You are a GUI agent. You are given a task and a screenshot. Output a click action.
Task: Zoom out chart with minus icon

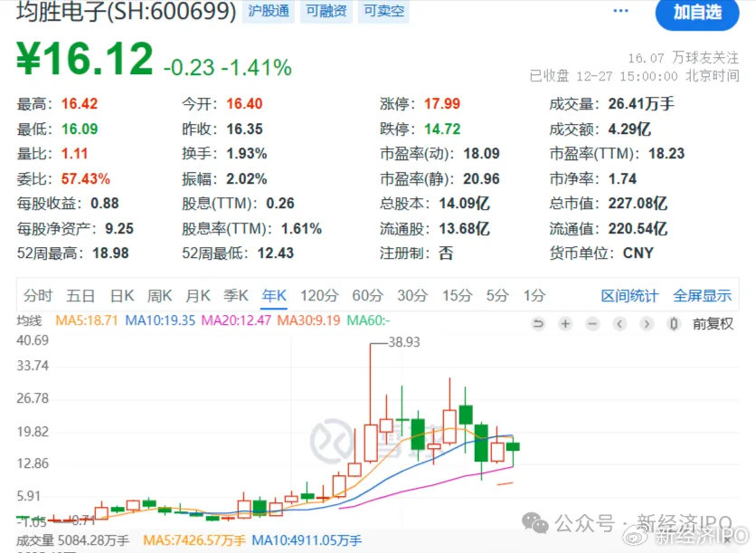point(592,323)
